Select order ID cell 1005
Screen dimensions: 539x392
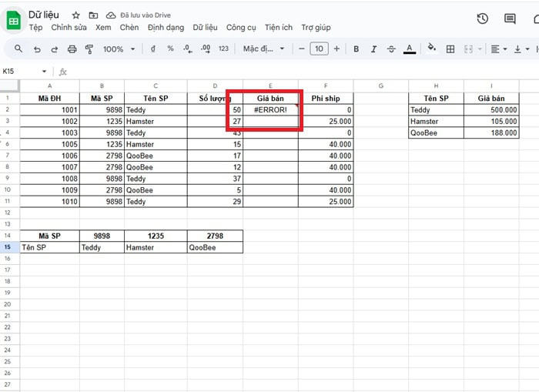pos(50,144)
